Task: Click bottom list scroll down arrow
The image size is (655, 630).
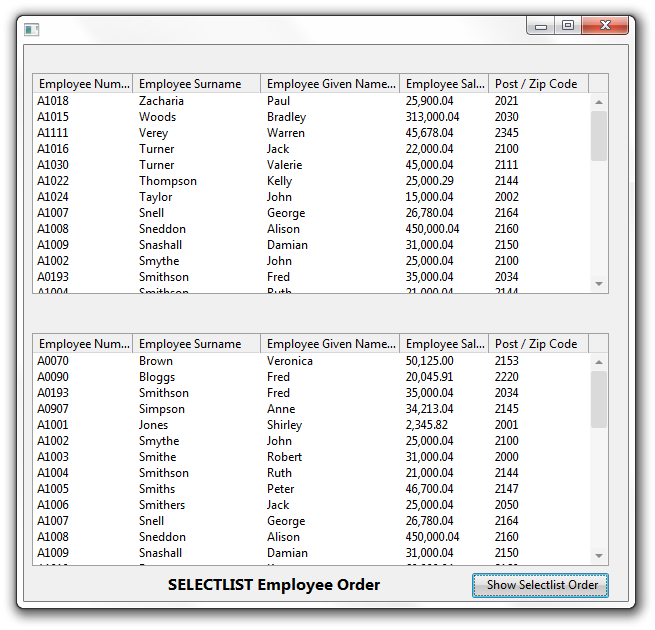Action: pyautogui.click(x=599, y=556)
